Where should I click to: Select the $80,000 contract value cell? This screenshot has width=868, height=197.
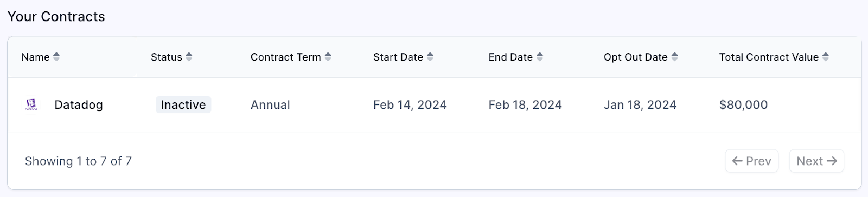click(x=743, y=105)
